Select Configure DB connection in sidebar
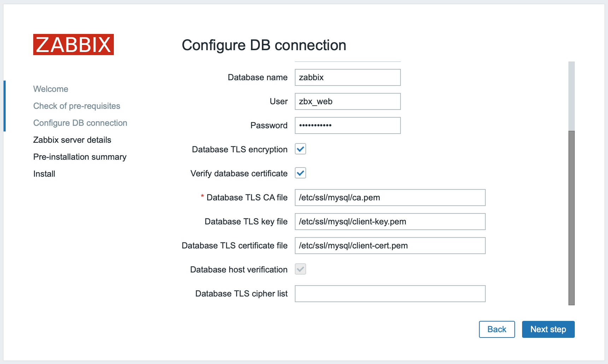Screen dimensions: 608x364 click(80, 123)
